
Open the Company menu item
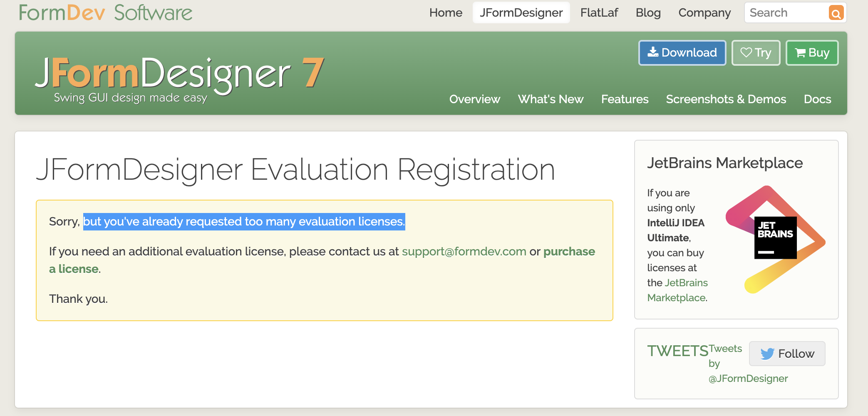(x=704, y=12)
